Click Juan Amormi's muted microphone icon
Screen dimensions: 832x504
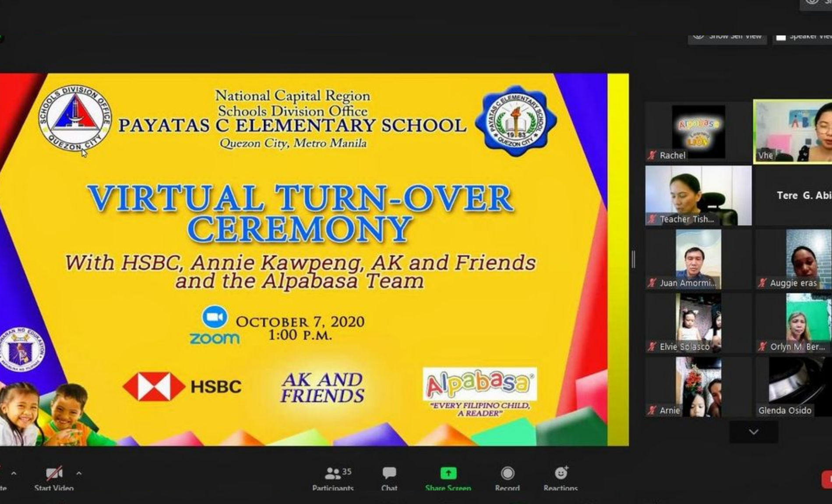click(x=652, y=283)
